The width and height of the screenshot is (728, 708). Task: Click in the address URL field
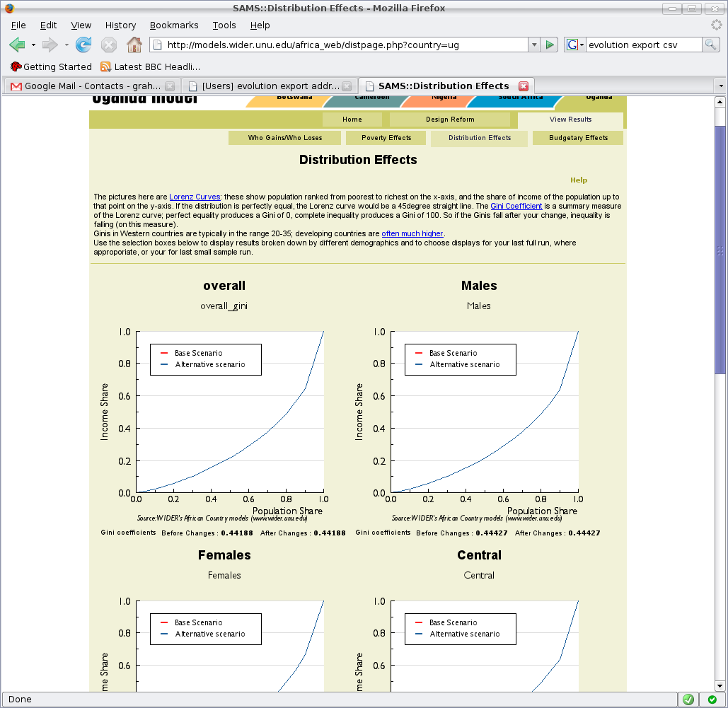340,45
